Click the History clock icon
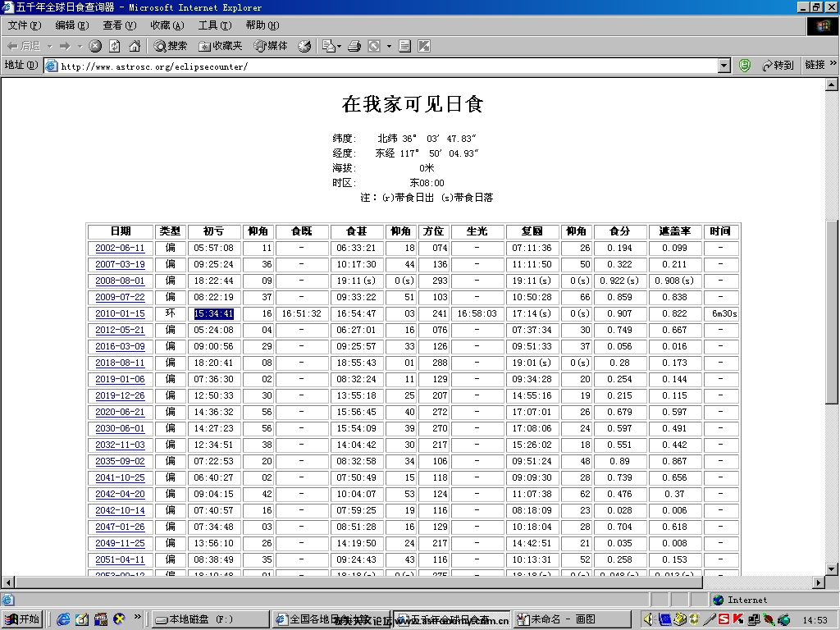The width and height of the screenshot is (840, 630). pyautogui.click(x=304, y=46)
